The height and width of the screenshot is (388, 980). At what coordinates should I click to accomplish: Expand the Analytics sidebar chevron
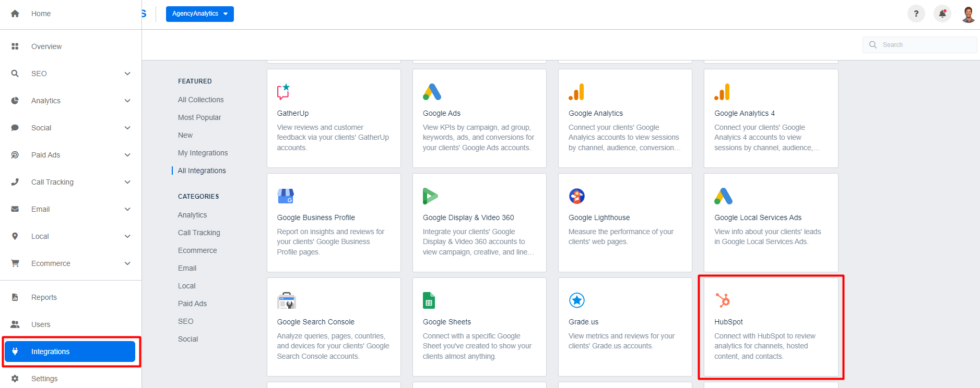pos(127,101)
